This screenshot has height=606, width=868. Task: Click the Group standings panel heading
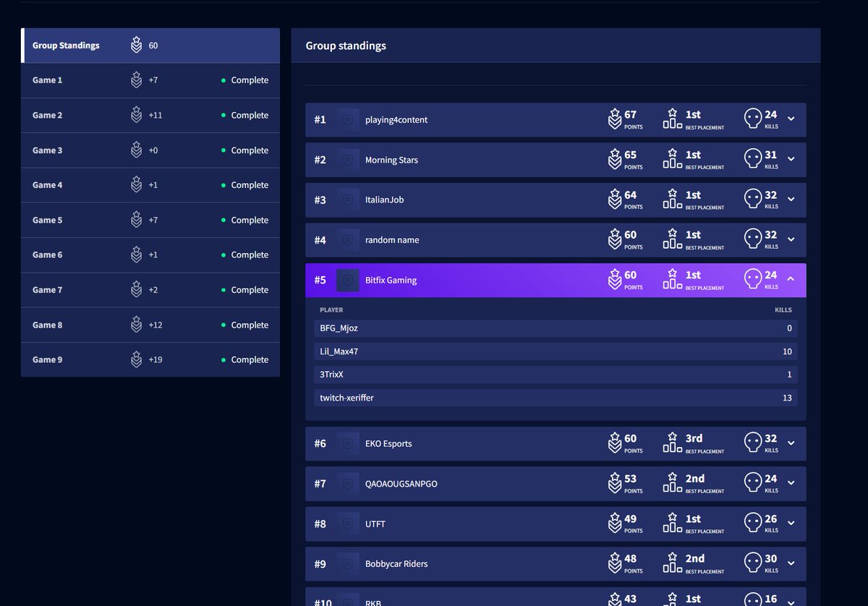click(x=346, y=46)
